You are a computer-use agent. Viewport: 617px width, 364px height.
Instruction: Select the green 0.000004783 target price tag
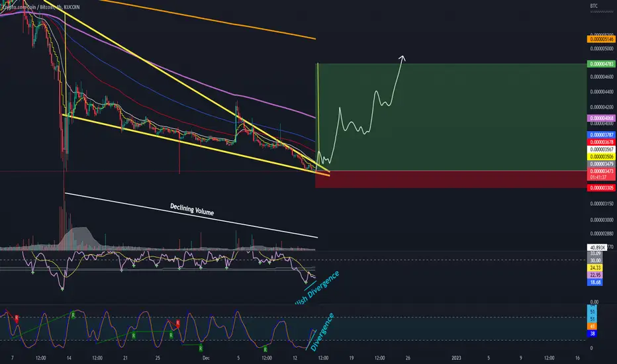point(601,64)
